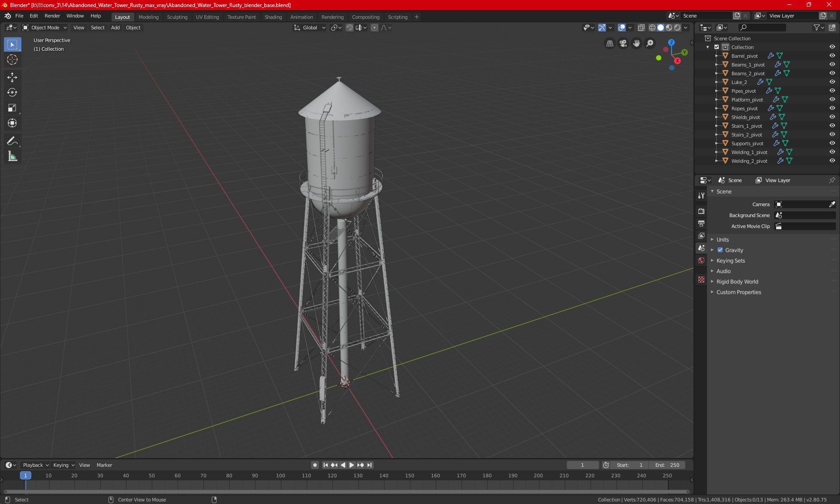Screen dimensions: 840x504
Task: Hide Luke_2 object in outliner
Action: [832, 82]
